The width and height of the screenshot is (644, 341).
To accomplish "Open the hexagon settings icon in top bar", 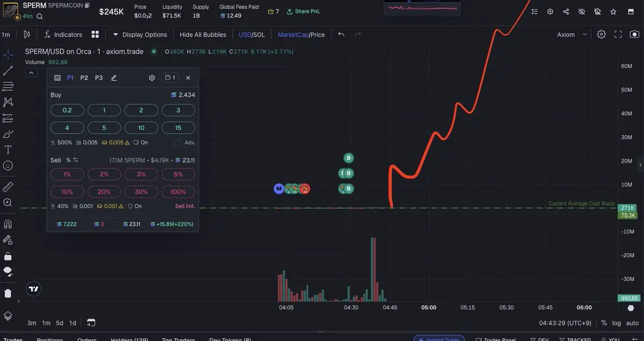I will (550, 11).
